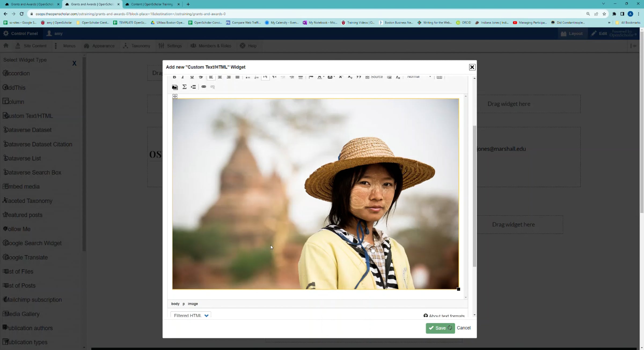Click the green Save button
This screenshot has width=644, height=350.
tap(440, 328)
